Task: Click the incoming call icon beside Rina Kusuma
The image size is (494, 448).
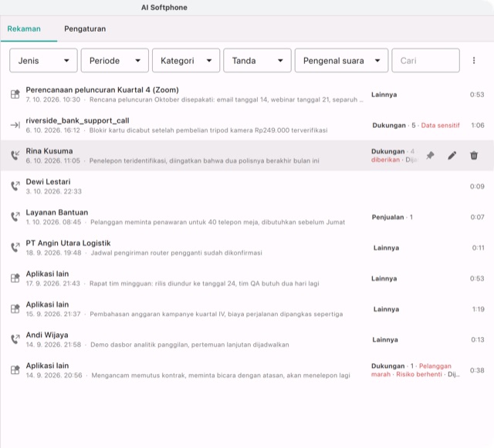Action: pos(15,155)
